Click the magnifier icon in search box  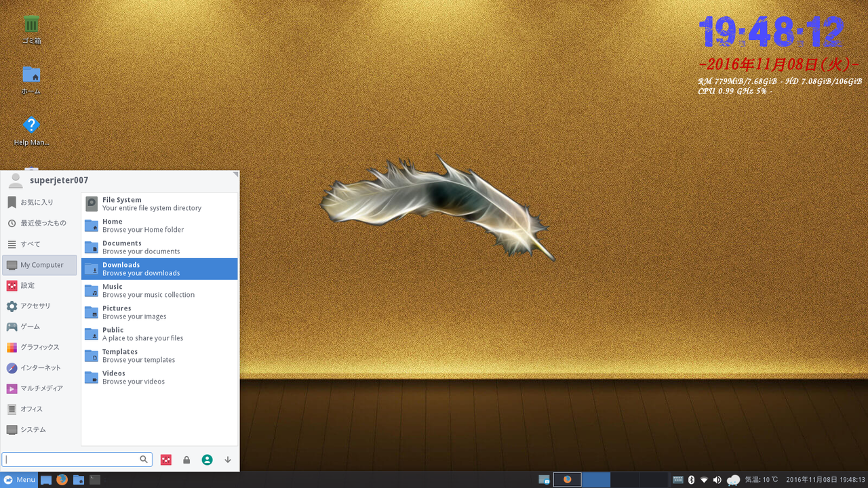(144, 459)
